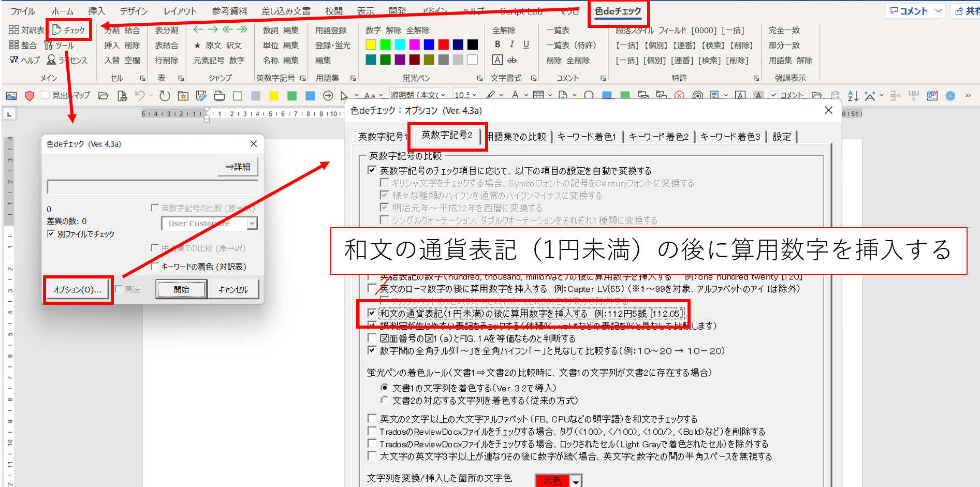
Task: Click the red shield icon in quick toolbar
Action: 30,96
